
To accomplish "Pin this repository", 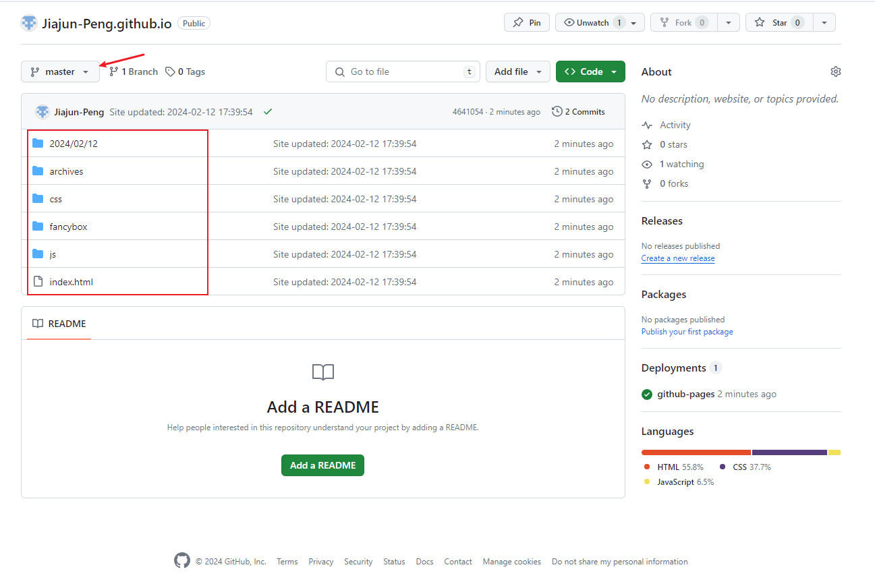I will pyautogui.click(x=527, y=22).
